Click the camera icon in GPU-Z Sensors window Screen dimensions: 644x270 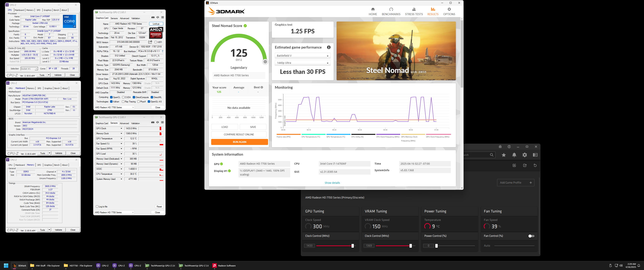pyautogui.click(x=153, y=122)
